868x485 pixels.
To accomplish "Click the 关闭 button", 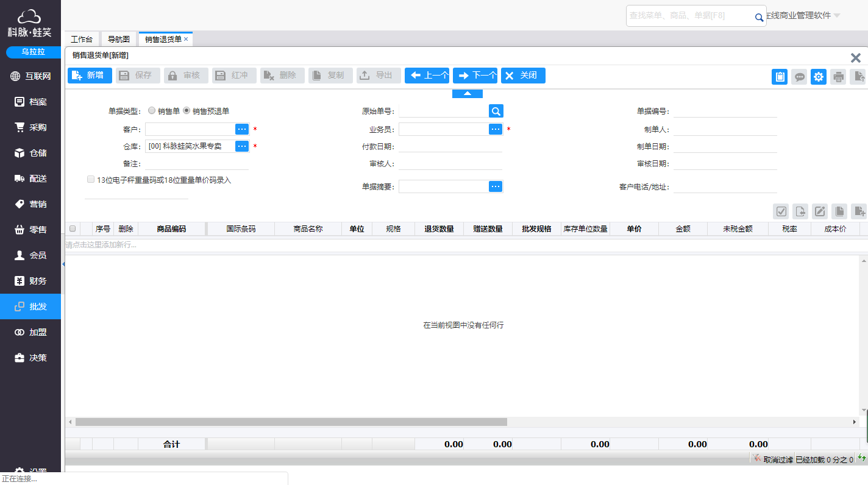I will click(x=523, y=76).
